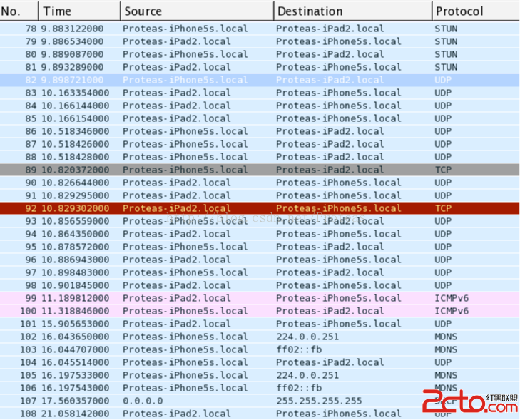
Task: Click STUN protocol cell of packet 78
Action: pos(446,29)
